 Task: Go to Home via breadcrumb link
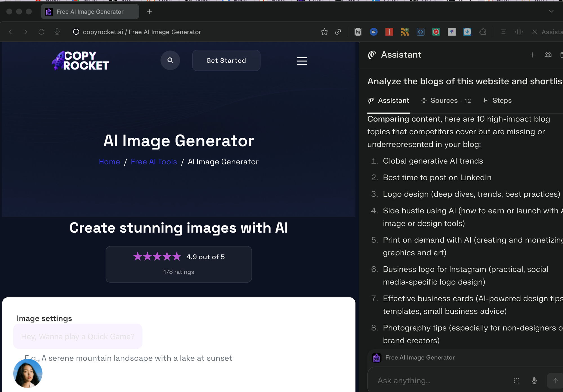(109, 162)
